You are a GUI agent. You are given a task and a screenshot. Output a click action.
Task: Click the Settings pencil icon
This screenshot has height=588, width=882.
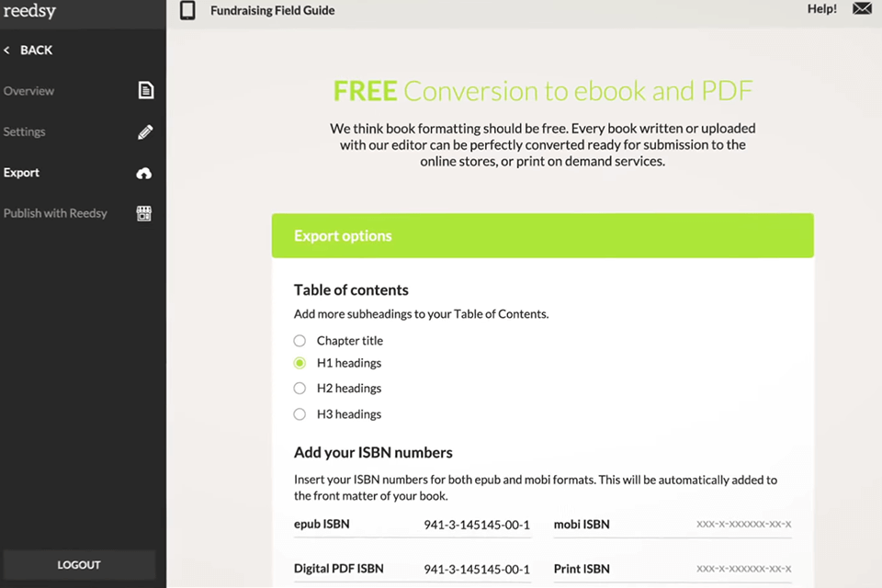pos(145,132)
